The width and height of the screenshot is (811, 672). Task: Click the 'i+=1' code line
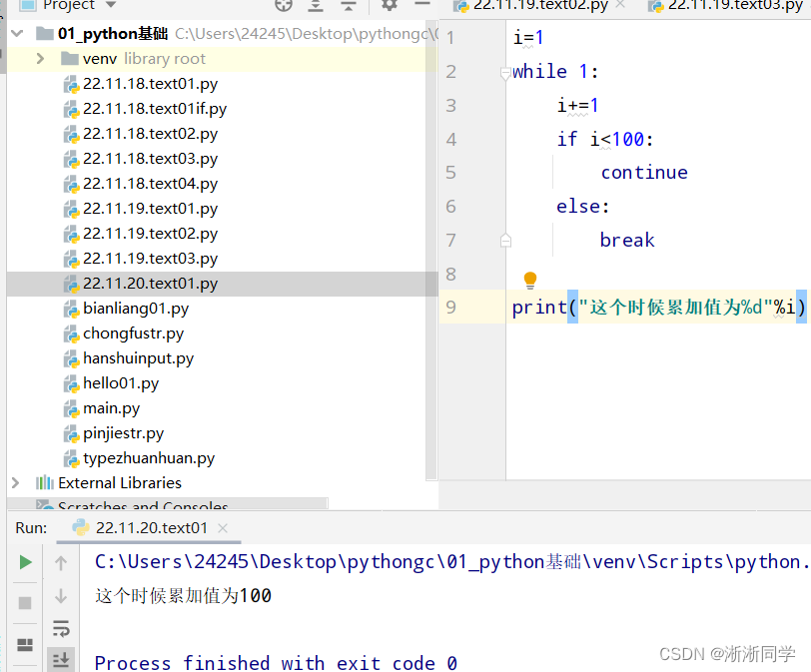(x=577, y=106)
